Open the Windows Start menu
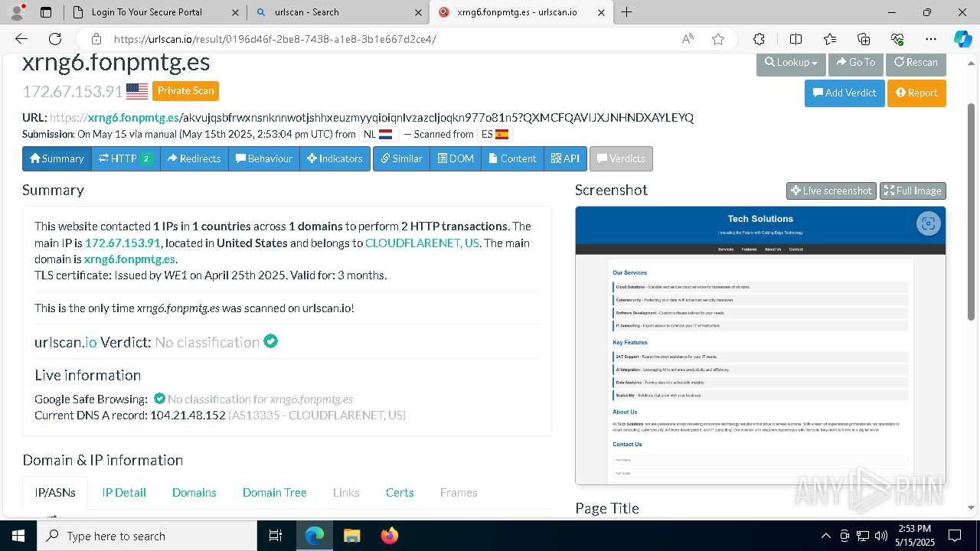This screenshot has width=980, height=551. click(18, 536)
